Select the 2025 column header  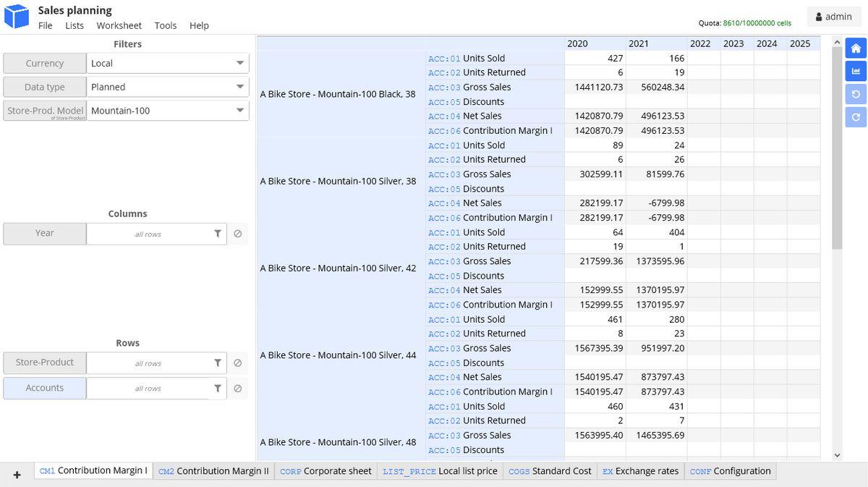(x=804, y=43)
